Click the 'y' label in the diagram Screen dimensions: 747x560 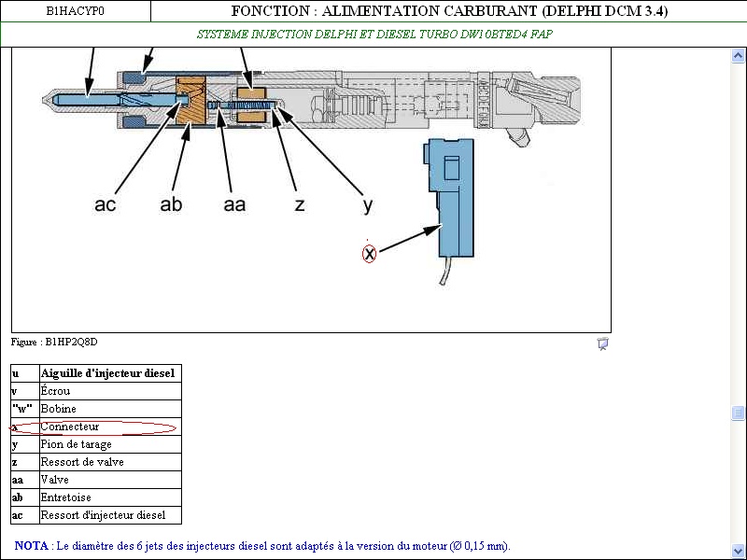pos(368,206)
